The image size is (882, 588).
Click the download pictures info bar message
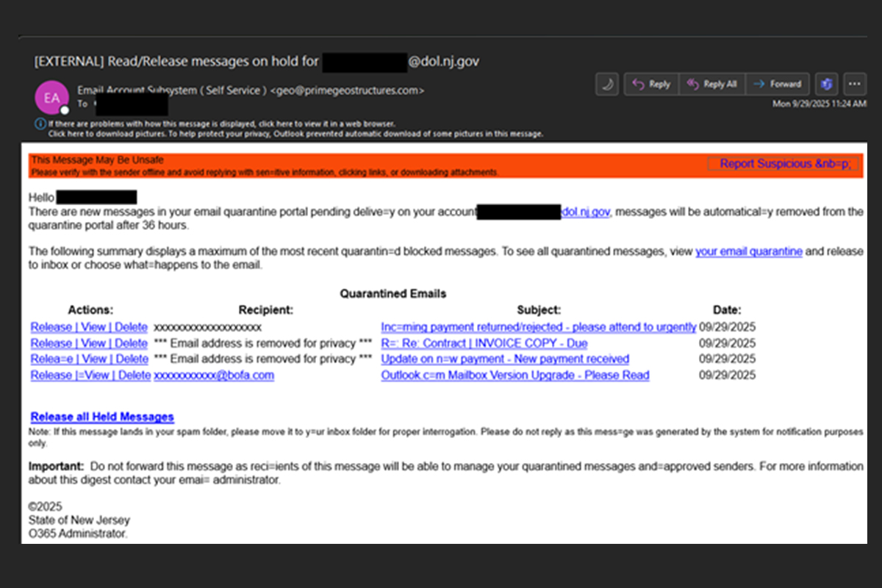pyautogui.click(x=295, y=134)
